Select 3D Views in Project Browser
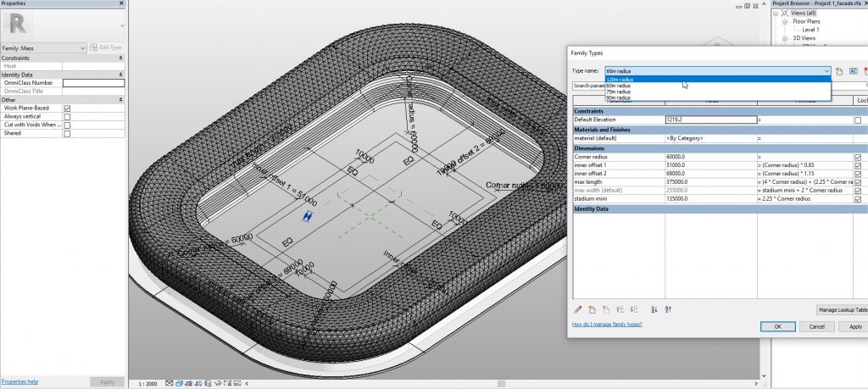 pyautogui.click(x=804, y=38)
